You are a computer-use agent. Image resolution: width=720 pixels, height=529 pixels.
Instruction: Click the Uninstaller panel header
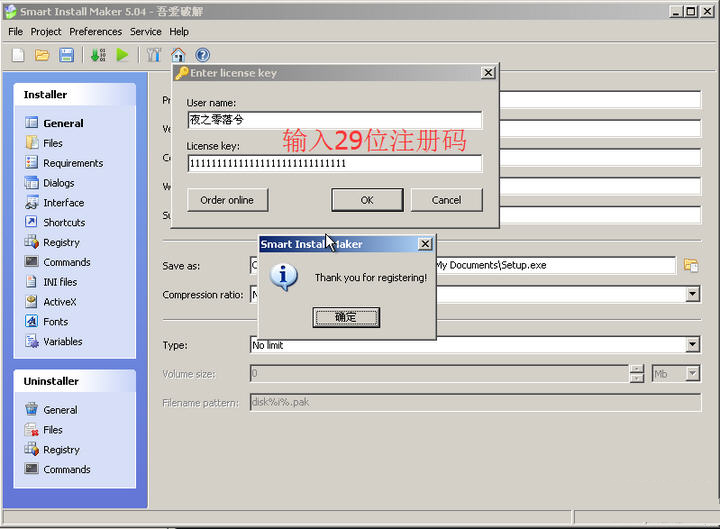pyautogui.click(x=75, y=381)
